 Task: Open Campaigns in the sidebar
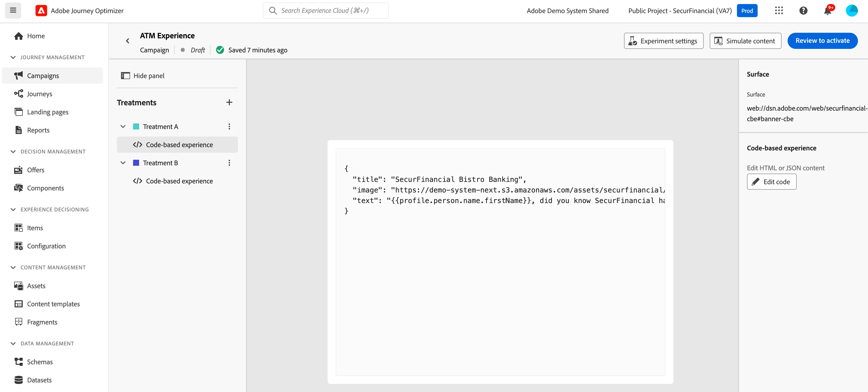coord(53,76)
